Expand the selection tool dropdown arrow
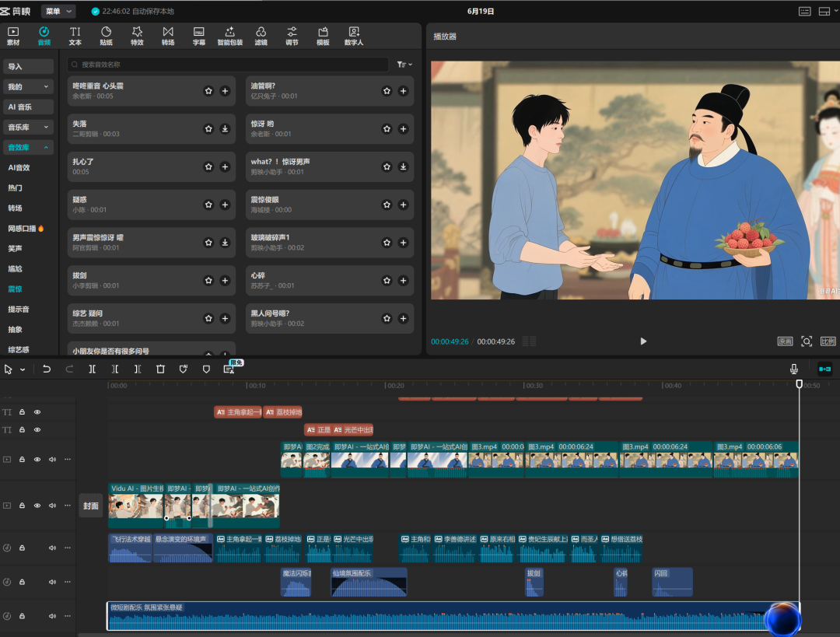 coord(22,369)
